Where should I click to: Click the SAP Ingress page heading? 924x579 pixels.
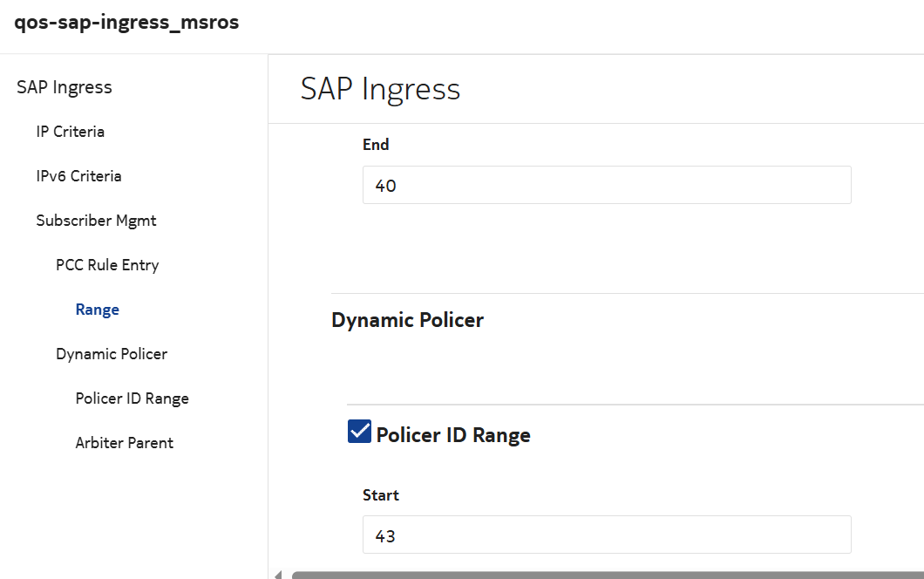[380, 89]
